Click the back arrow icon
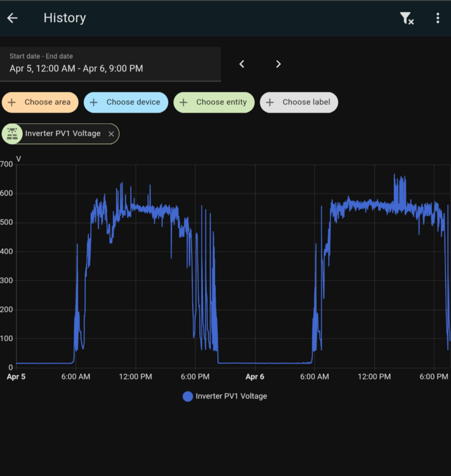 (13, 18)
